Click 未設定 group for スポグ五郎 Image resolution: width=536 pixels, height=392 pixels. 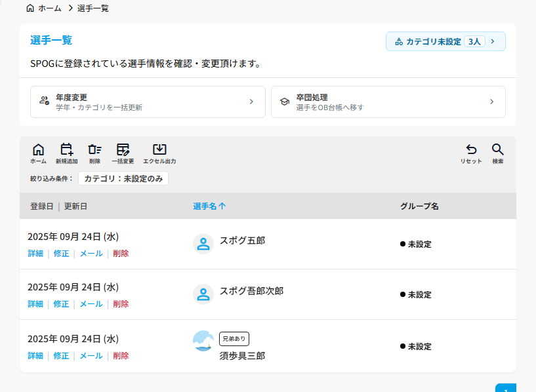click(x=416, y=244)
